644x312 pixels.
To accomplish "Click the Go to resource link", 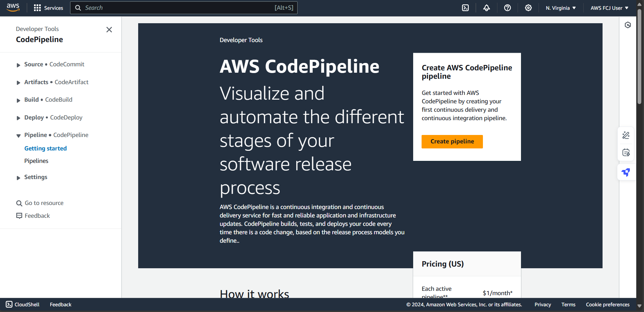I will tap(44, 203).
